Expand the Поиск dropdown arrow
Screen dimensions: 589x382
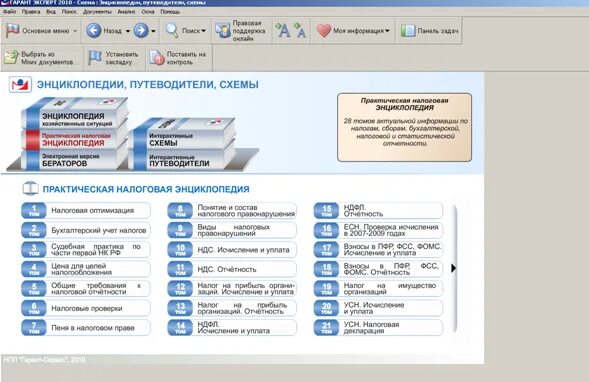(204, 31)
